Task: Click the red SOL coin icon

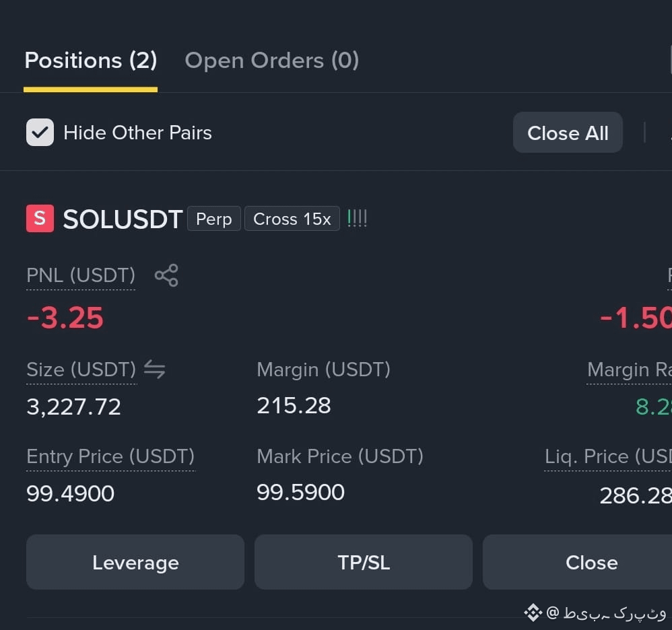Action: point(40,219)
